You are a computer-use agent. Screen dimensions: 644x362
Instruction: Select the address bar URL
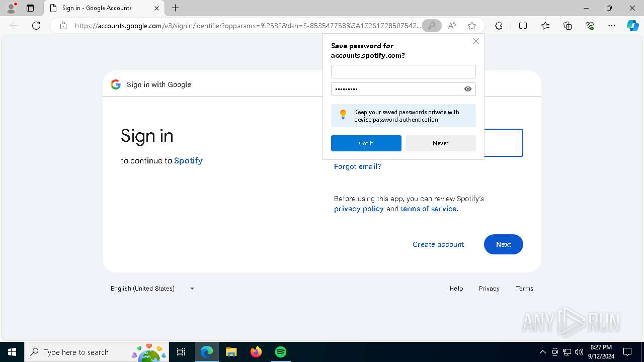coord(248,26)
